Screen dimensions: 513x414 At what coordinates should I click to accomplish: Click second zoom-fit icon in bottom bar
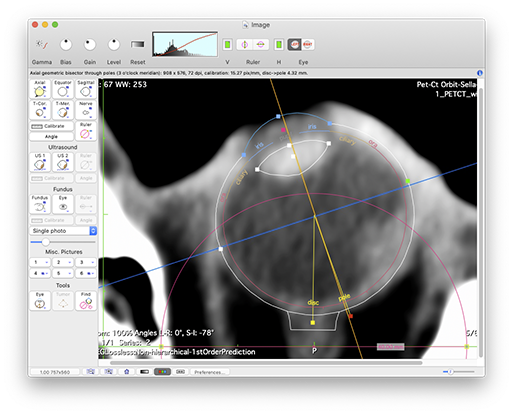108,372
